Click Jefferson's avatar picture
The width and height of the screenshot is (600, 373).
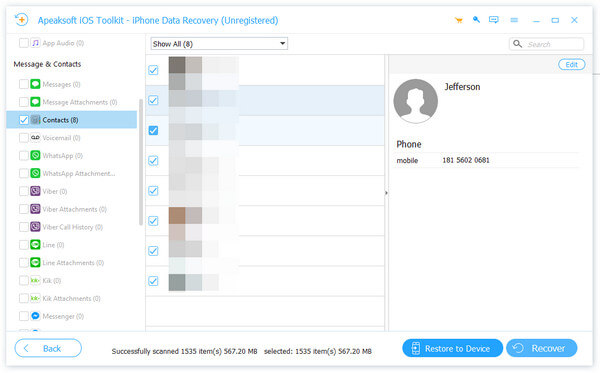point(416,101)
